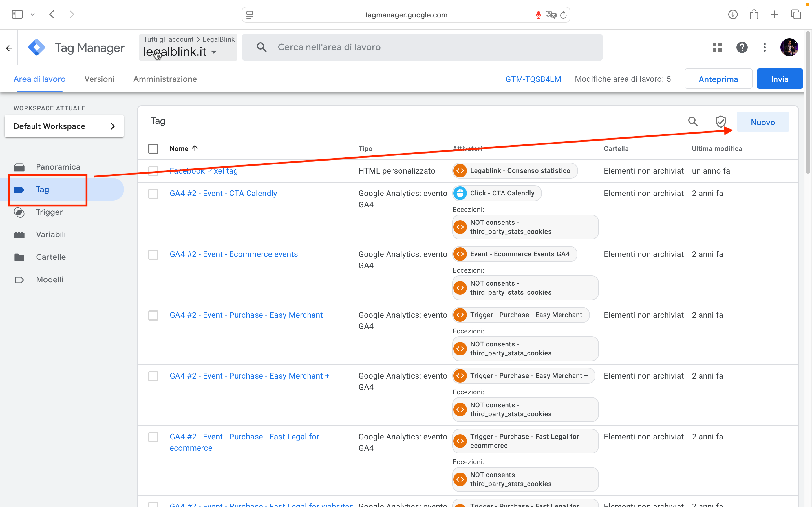Open the GTM-TQSB4LM container ID link
This screenshot has height=507, width=812.
pos(533,79)
